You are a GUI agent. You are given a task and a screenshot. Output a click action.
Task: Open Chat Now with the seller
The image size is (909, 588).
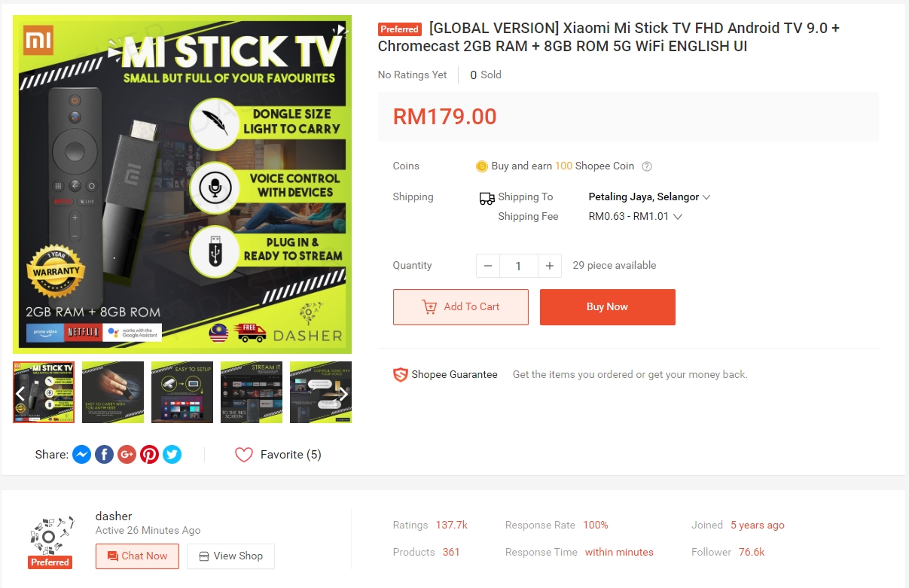click(138, 556)
